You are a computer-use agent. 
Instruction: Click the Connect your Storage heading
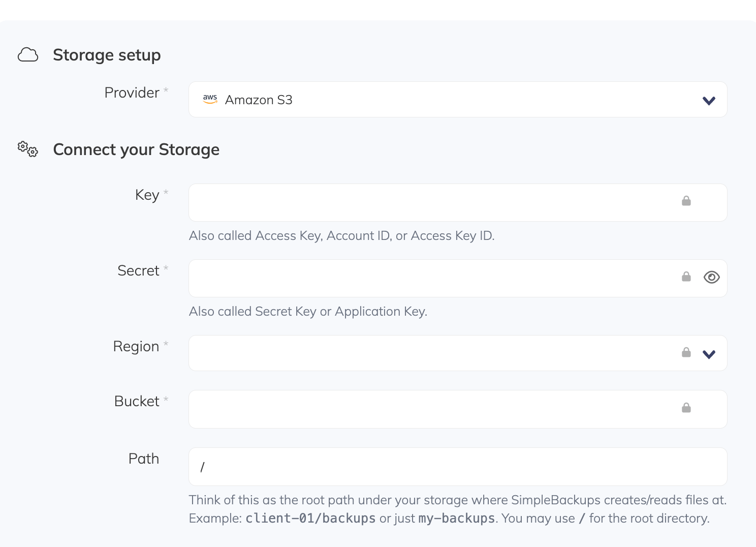pyautogui.click(x=136, y=149)
